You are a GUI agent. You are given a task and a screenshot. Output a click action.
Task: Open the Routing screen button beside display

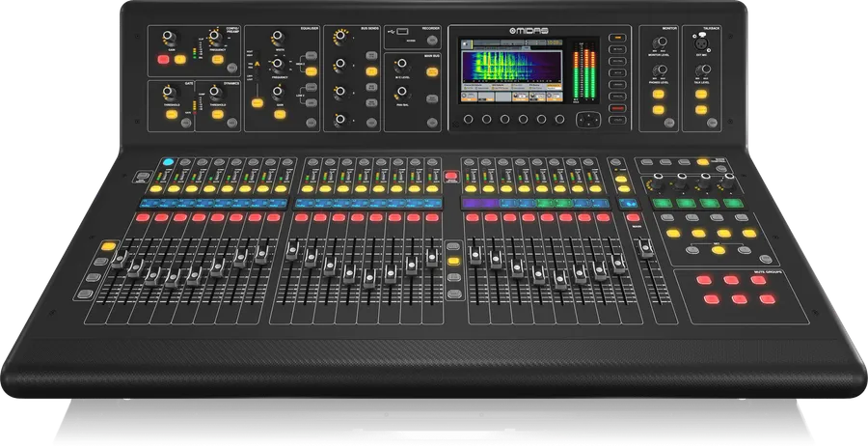pyautogui.click(x=616, y=61)
